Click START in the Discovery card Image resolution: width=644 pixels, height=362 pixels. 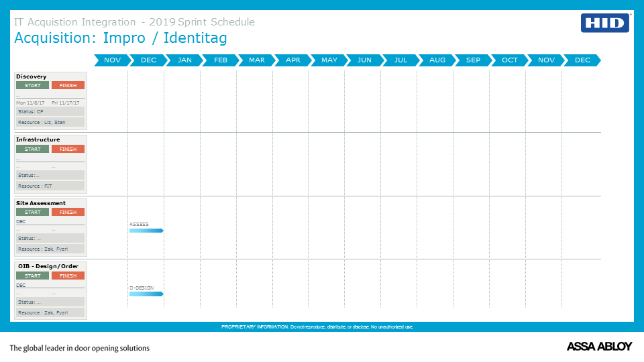[32, 85]
